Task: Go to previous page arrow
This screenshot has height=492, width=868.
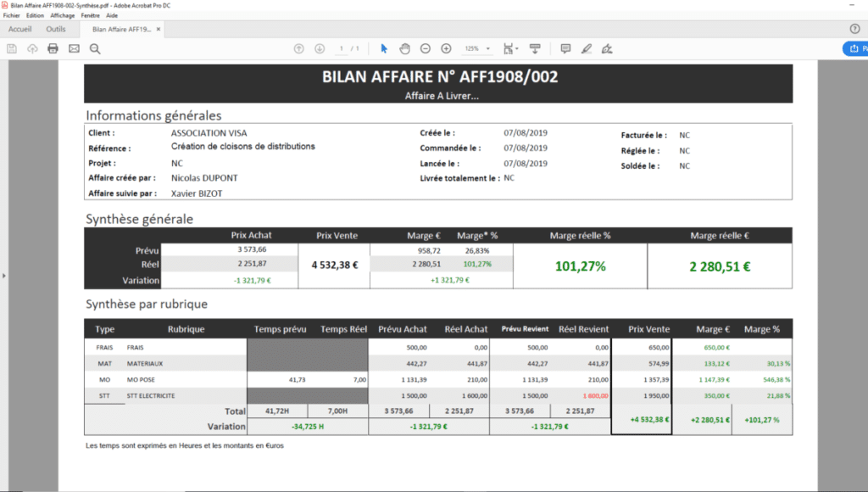Action: click(x=299, y=48)
